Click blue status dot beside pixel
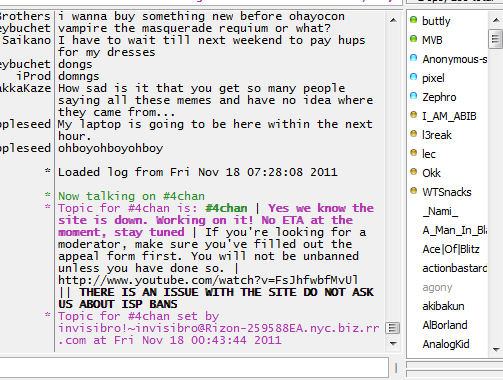Image resolution: width=503 pixels, height=380 pixels. point(413,77)
